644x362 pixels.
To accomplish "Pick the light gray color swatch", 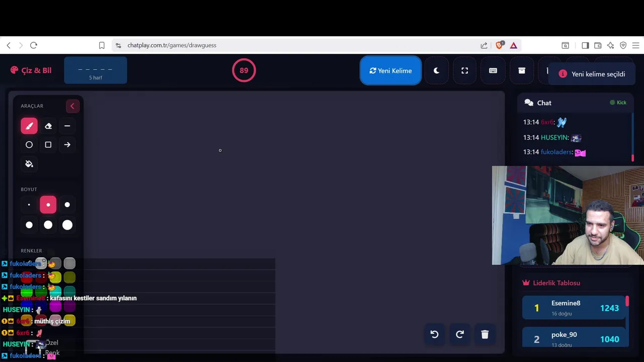I will pos(69,263).
